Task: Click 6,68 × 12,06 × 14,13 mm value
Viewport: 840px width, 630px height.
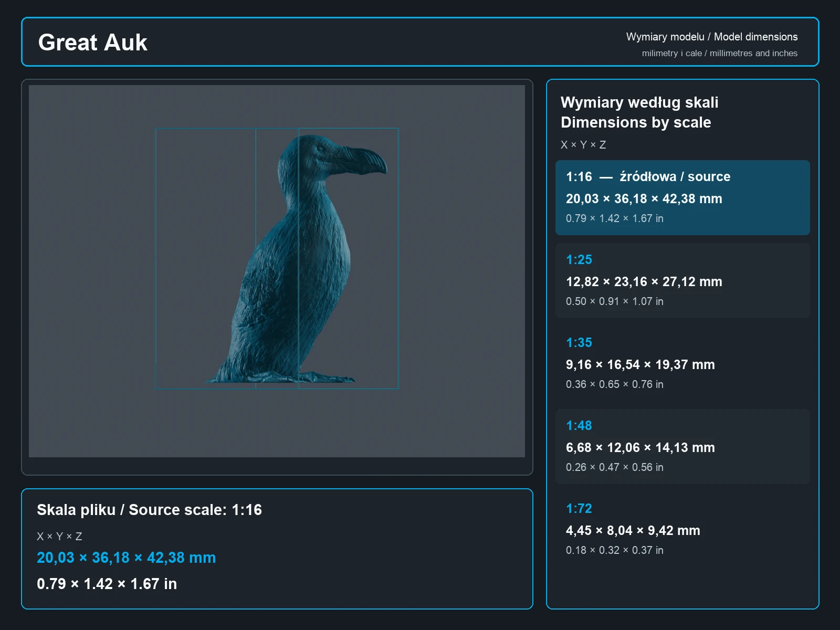Action: 640,448
